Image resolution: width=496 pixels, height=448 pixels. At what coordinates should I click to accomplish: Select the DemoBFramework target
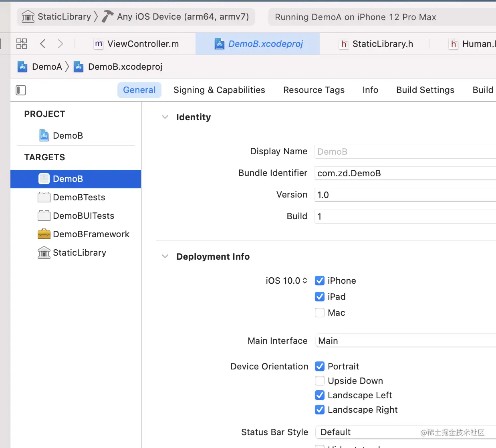pyautogui.click(x=76, y=234)
